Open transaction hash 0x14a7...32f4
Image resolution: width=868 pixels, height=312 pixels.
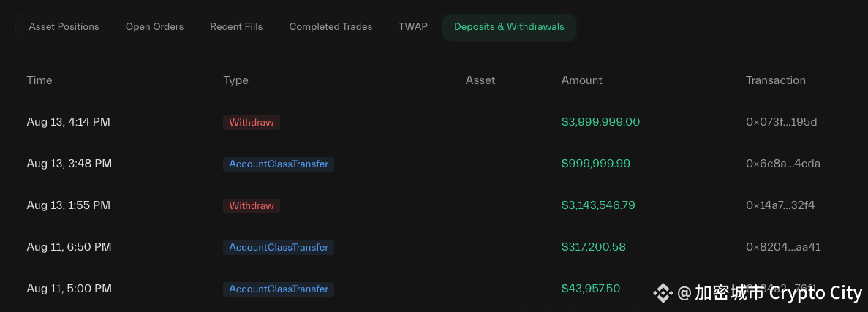[780, 205]
